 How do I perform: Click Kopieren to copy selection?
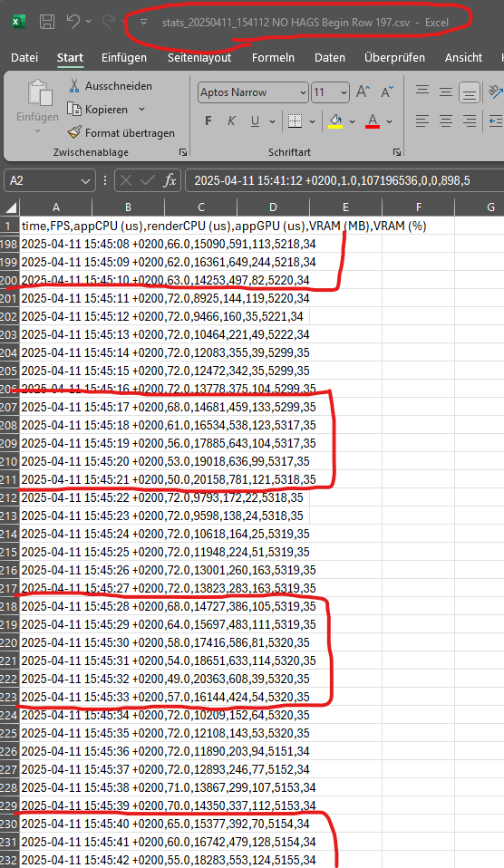tap(98, 110)
